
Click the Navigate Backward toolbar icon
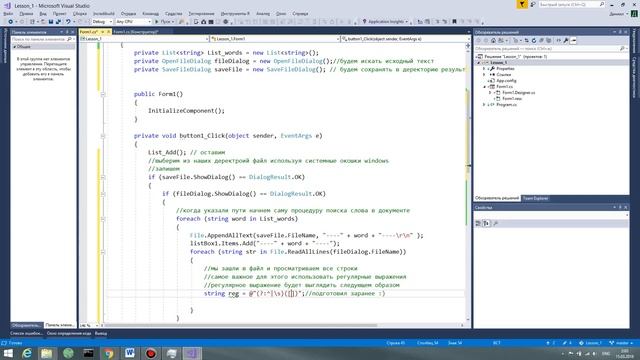[11, 22]
